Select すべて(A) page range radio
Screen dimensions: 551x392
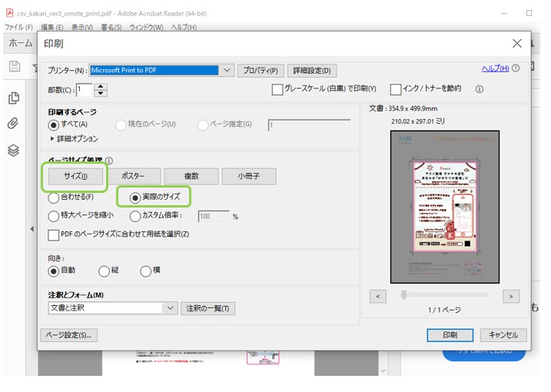coord(54,125)
